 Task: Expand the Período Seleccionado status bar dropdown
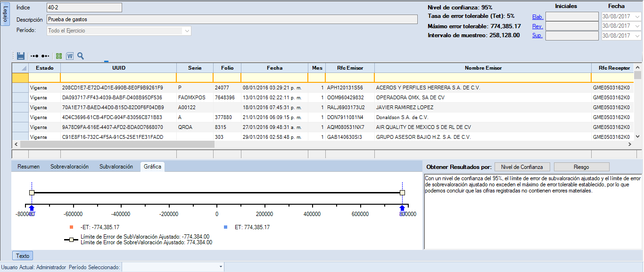pyautogui.click(x=221, y=267)
